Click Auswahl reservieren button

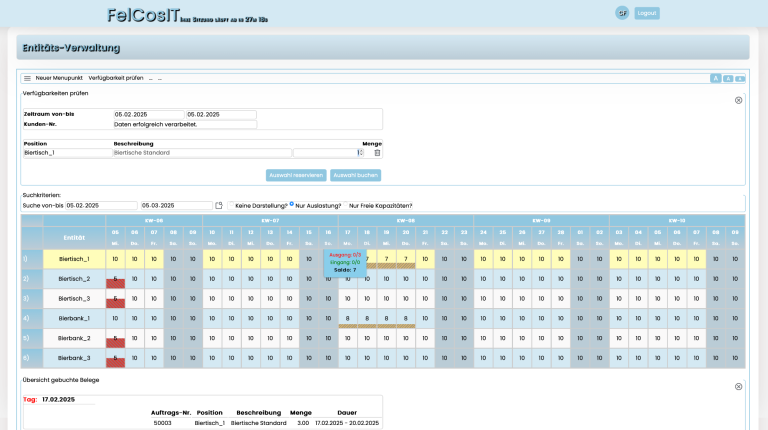296,175
